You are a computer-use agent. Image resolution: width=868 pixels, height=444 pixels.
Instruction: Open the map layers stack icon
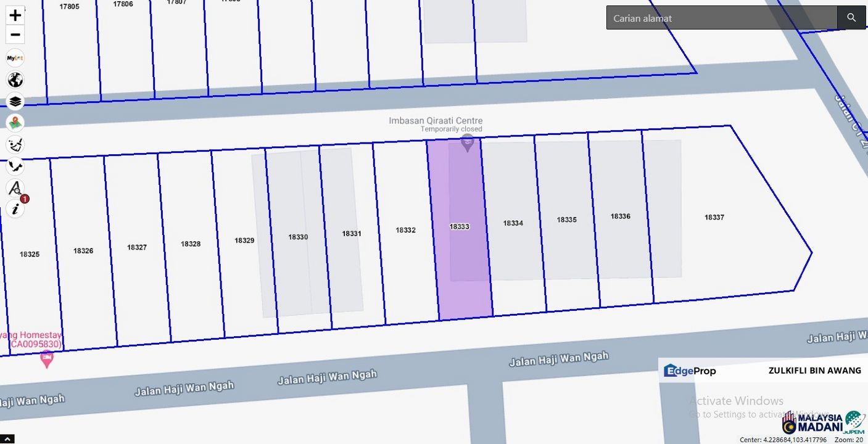click(15, 101)
